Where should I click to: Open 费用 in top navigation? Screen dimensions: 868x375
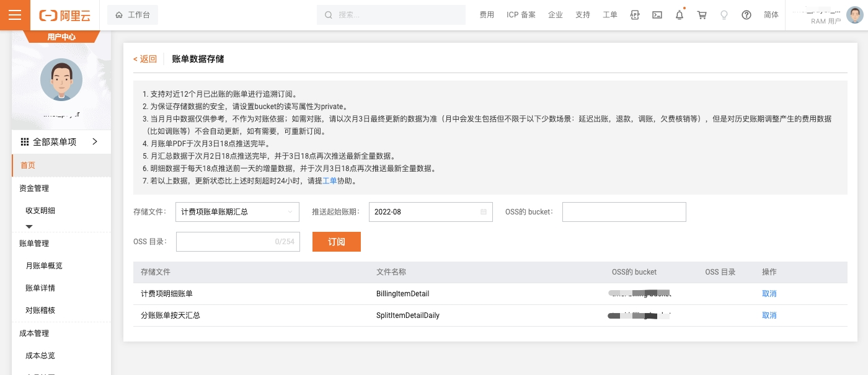487,15
